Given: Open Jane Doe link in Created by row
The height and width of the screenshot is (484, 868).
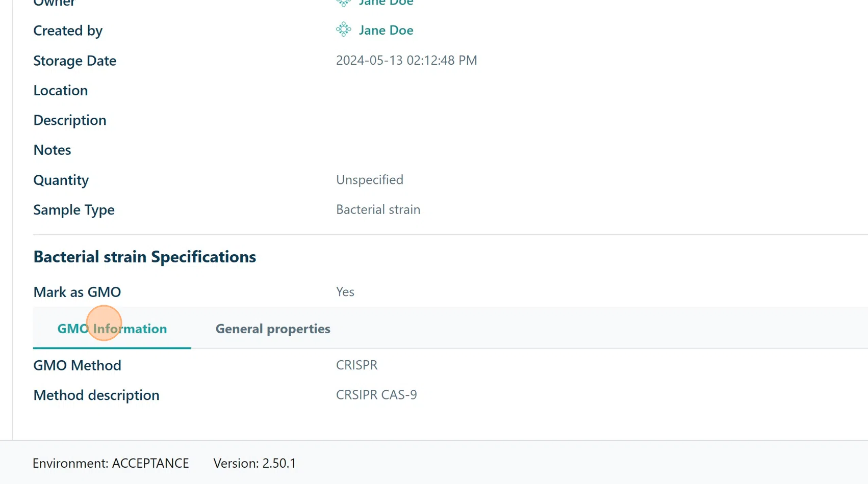Looking at the screenshot, I should [386, 30].
